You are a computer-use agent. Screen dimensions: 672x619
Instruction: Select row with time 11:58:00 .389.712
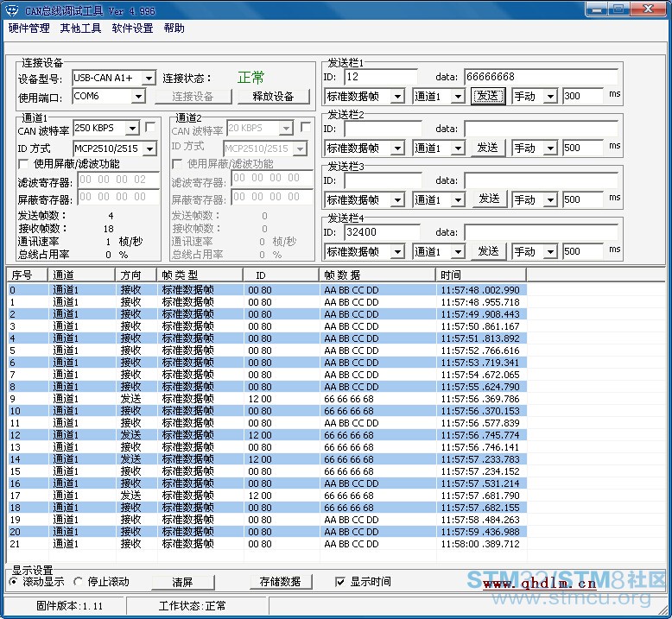coord(267,544)
